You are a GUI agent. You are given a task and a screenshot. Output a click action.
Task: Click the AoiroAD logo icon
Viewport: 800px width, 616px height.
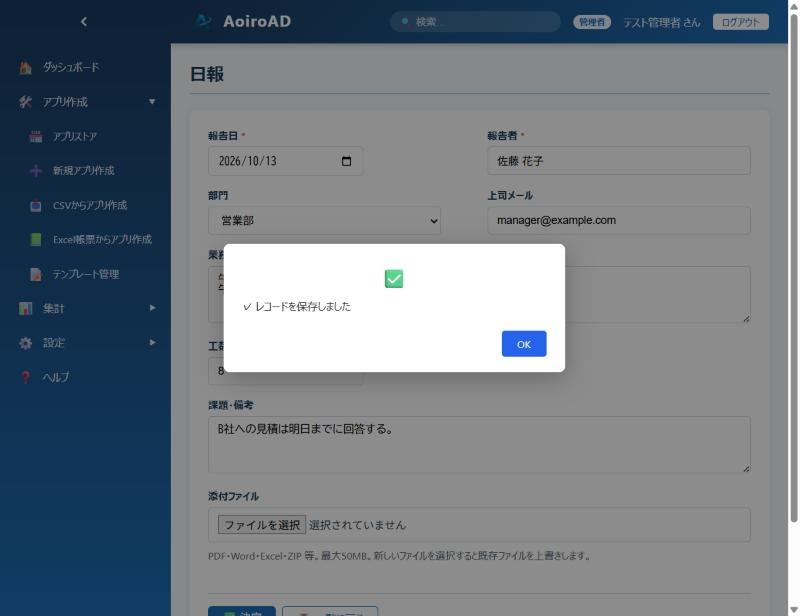[x=203, y=20]
